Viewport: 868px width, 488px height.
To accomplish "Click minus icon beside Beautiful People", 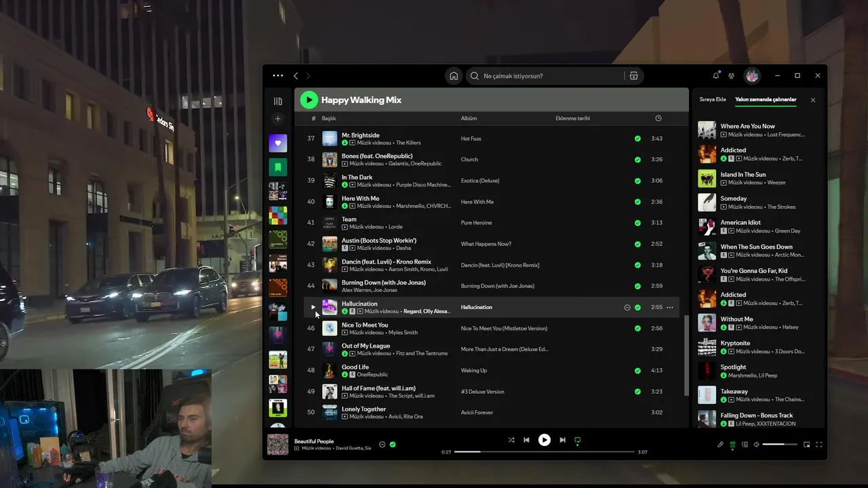I will click(x=382, y=445).
